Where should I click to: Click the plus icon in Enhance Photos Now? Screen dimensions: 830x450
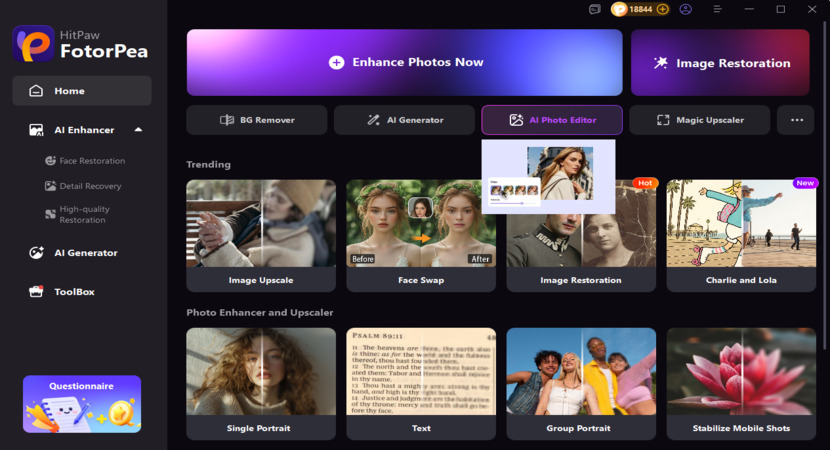pyautogui.click(x=336, y=62)
